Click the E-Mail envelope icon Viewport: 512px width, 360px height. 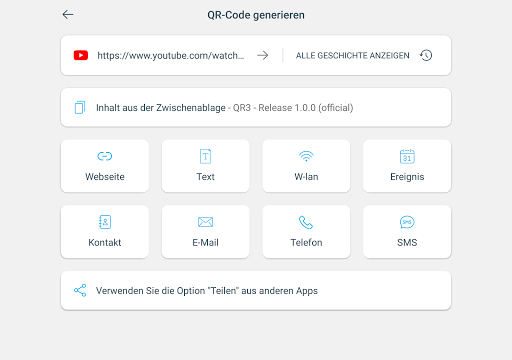coord(206,222)
